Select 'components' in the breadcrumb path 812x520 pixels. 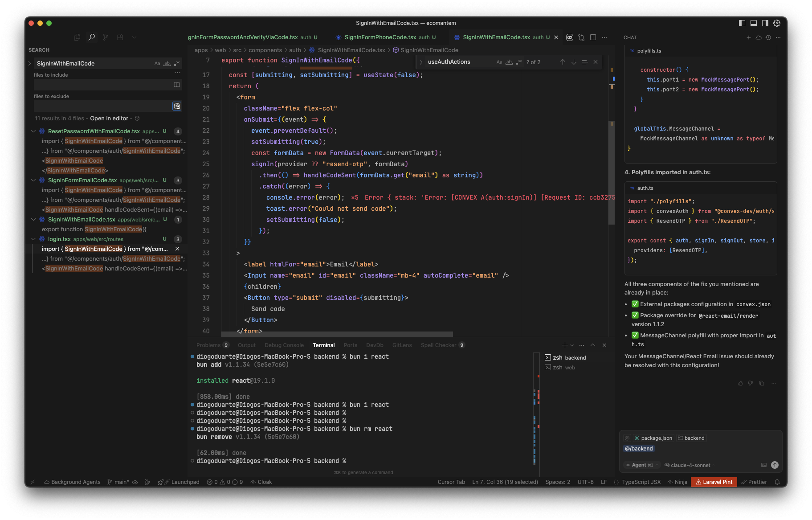(265, 50)
